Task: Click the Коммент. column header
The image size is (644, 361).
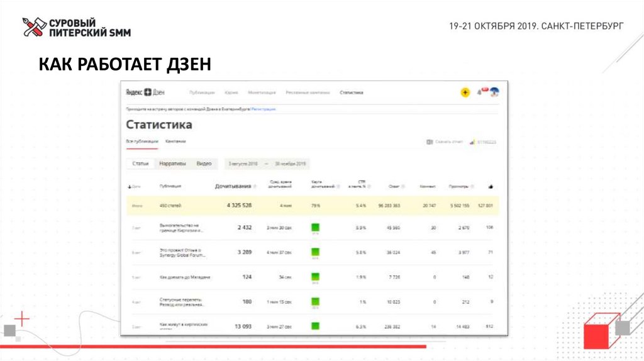Action: tap(428, 186)
